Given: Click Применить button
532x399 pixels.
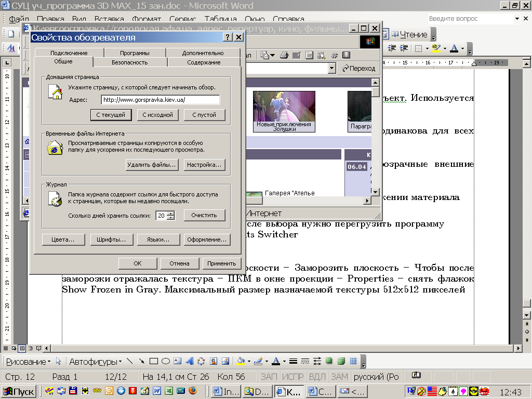Looking at the screenshot, I should (221, 263).
